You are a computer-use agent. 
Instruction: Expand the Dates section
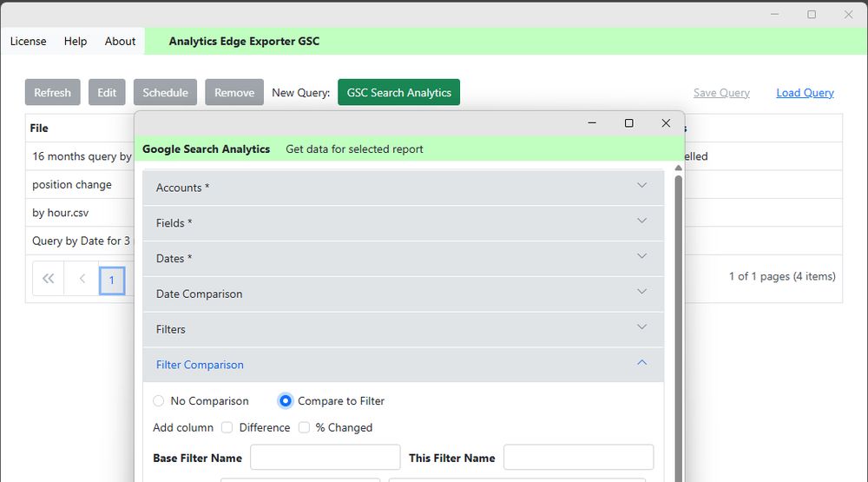click(x=403, y=259)
